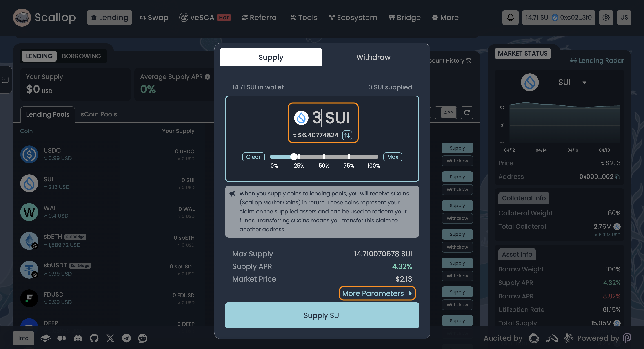
Task: Refresh the lending pools list
Action: 467,113
